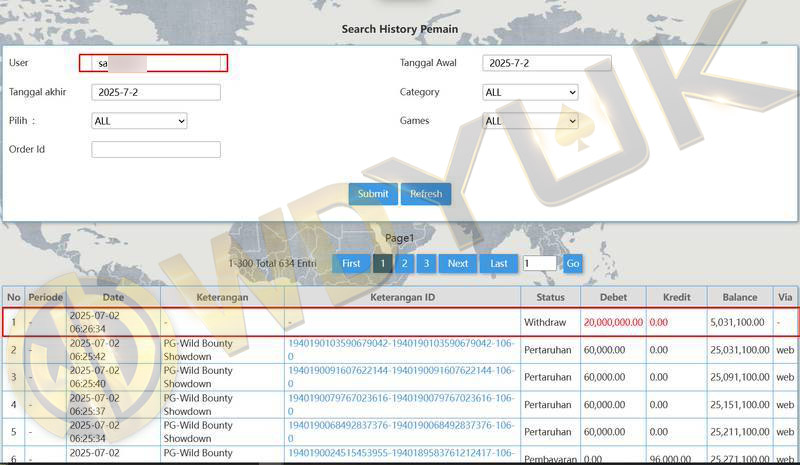This screenshot has width=800, height=465.
Task: Open the Games dropdown
Action: coord(530,121)
